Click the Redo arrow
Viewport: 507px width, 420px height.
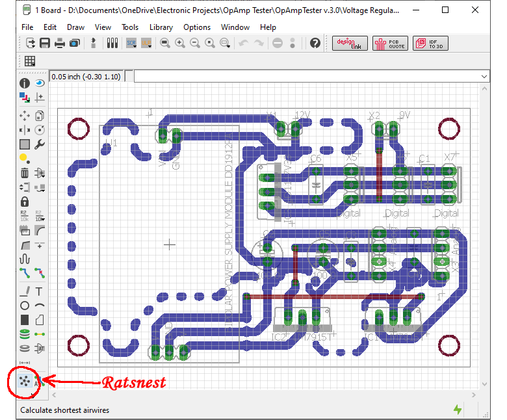(x=259, y=43)
